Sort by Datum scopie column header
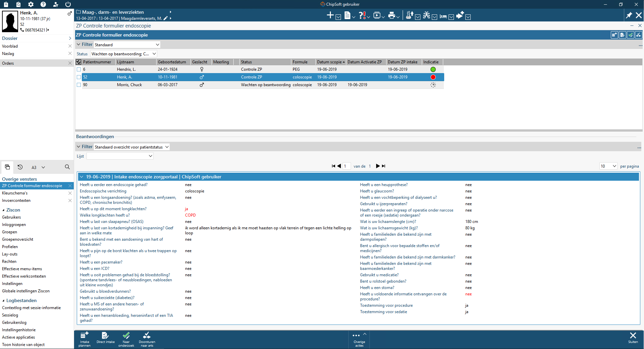The height and width of the screenshot is (349, 644). (x=331, y=62)
